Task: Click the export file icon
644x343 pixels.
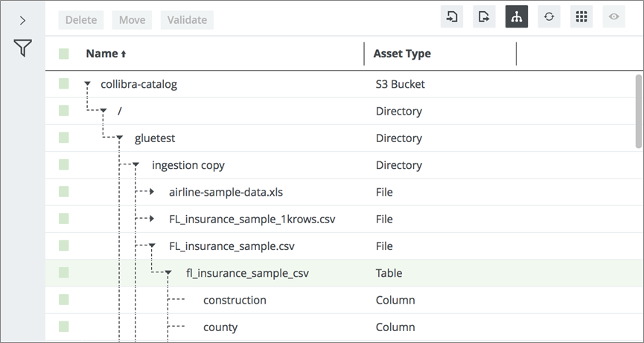Action: click(484, 17)
